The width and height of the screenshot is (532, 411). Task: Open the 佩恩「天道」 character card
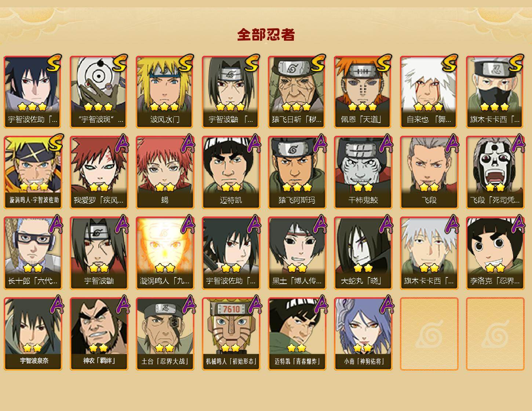[363, 92]
